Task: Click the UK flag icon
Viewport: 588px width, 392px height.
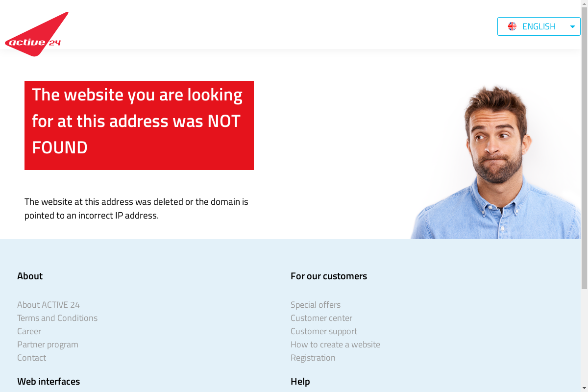Action: (512, 26)
